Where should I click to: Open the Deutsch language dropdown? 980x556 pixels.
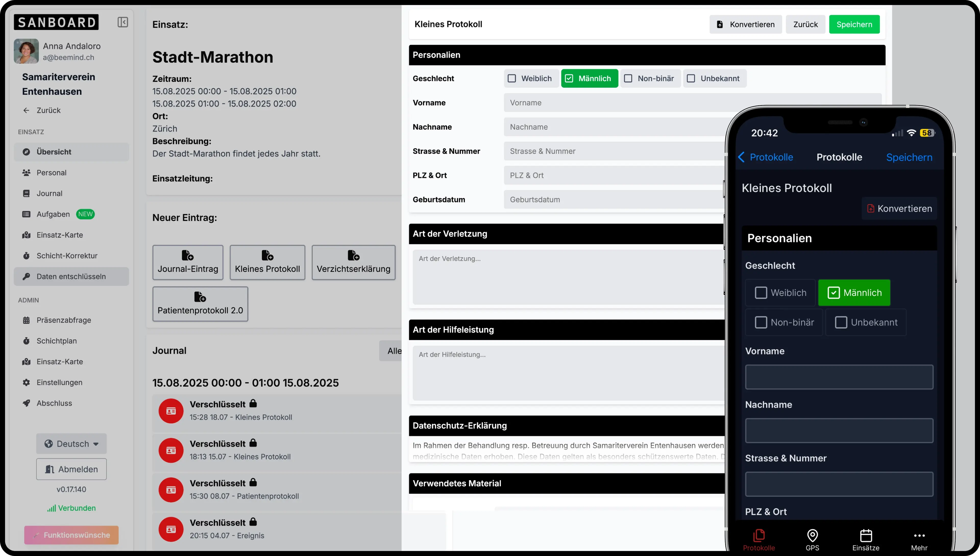(x=71, y=444)
